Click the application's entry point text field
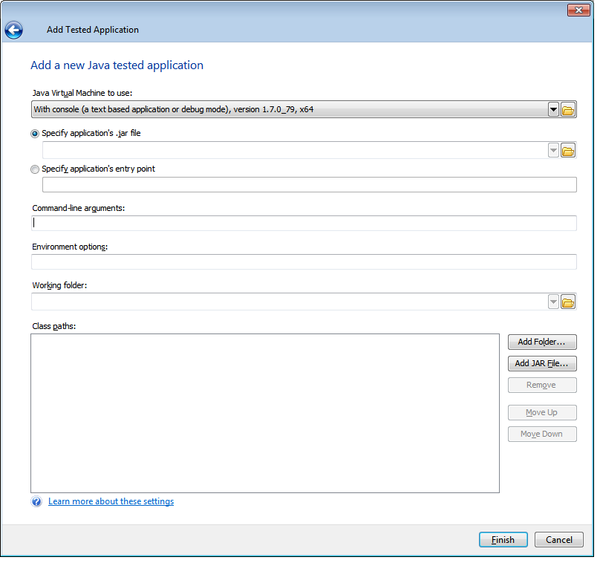Viewport: 600px width, 566px height. click(x=309, y=185)
